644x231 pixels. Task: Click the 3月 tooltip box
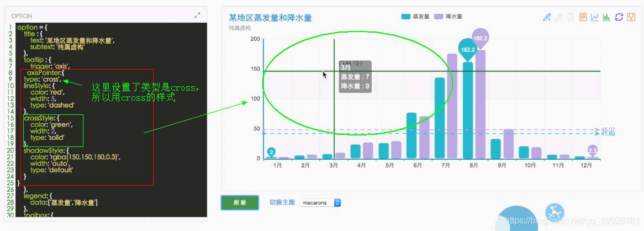[x=355, y=77]
